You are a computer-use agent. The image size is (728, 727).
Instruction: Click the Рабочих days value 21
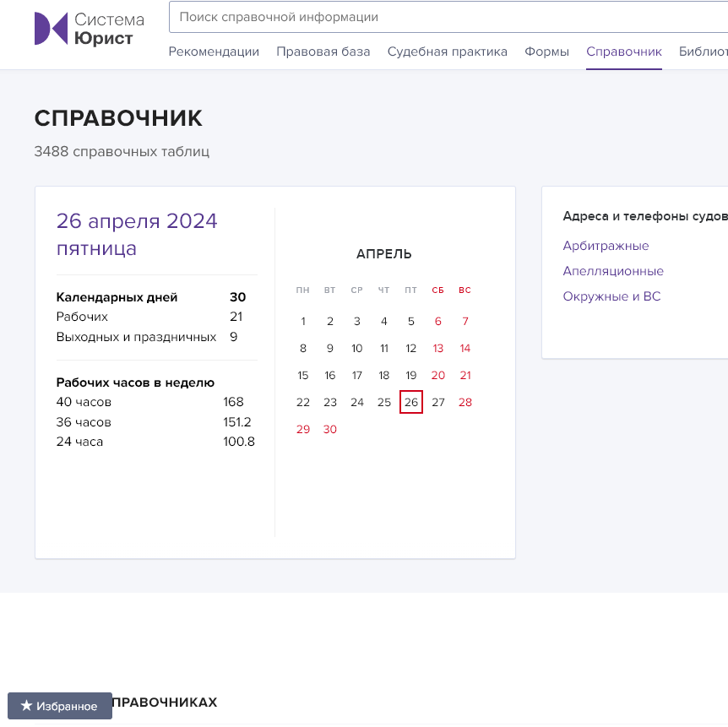[236, 317]
